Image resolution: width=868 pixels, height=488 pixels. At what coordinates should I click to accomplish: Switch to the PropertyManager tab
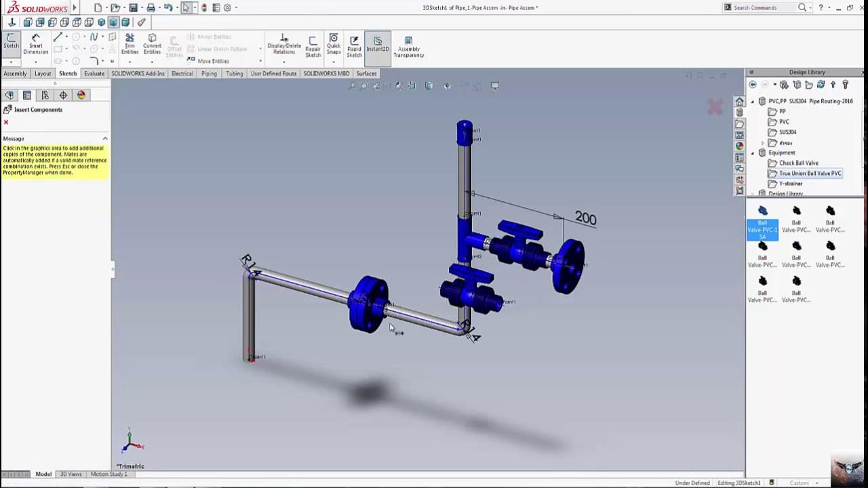click(x=27, y=95)
